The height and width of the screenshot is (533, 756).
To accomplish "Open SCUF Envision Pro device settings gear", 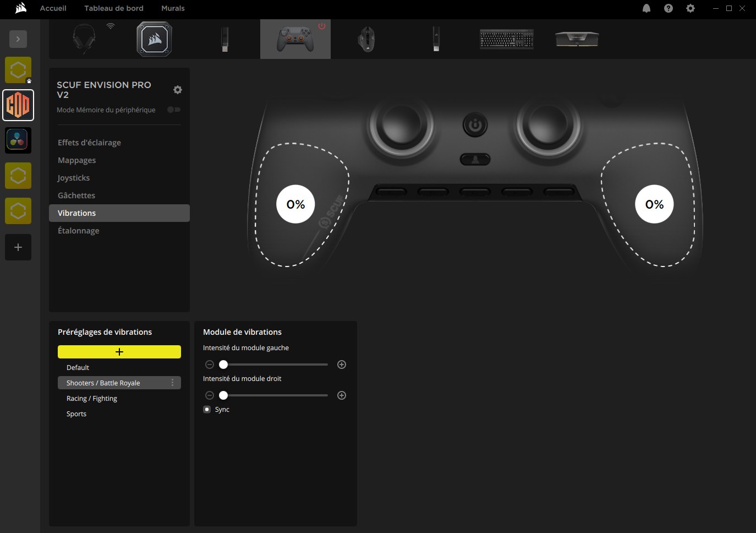I will 178,90.
